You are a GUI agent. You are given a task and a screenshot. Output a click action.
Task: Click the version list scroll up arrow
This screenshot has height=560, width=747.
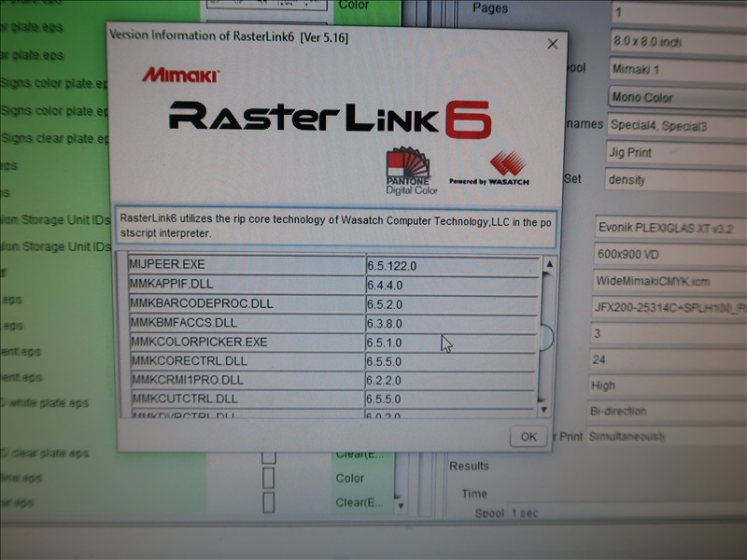548,264
